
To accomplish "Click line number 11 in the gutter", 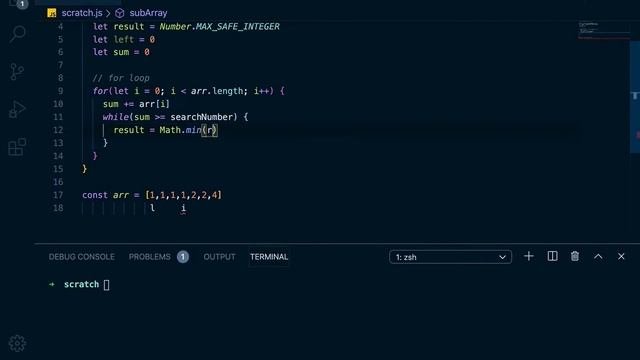I will point(58,117).
